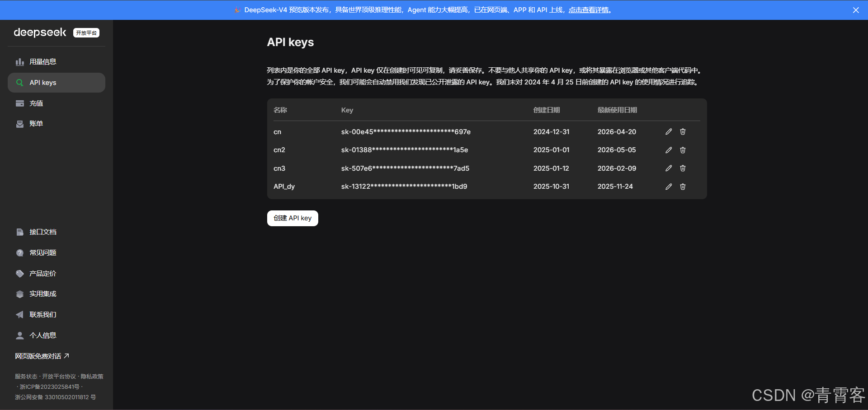868x410 pixels.
Task: Click the masked key ending in 1a5e
Action: tap(405, 150)
